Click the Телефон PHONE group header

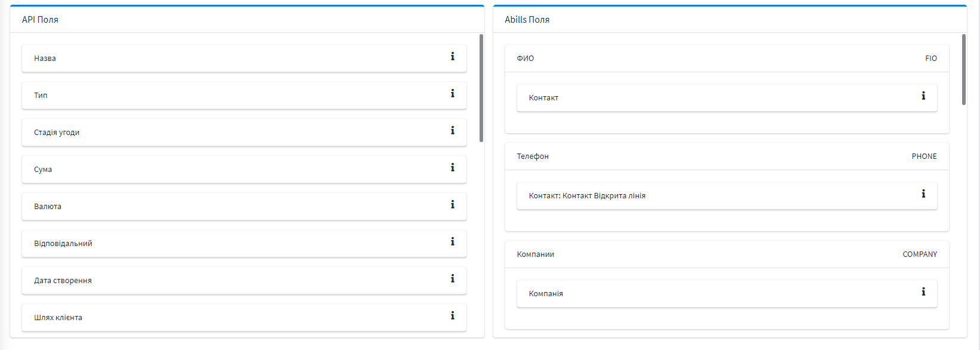(x=727, y=156)
